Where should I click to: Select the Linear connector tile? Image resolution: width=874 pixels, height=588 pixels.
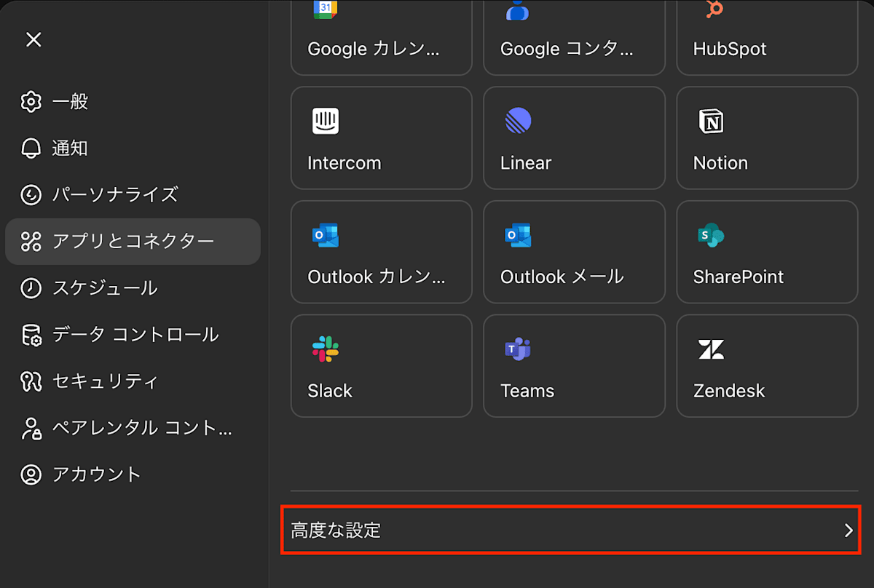(x=574, y=138)
